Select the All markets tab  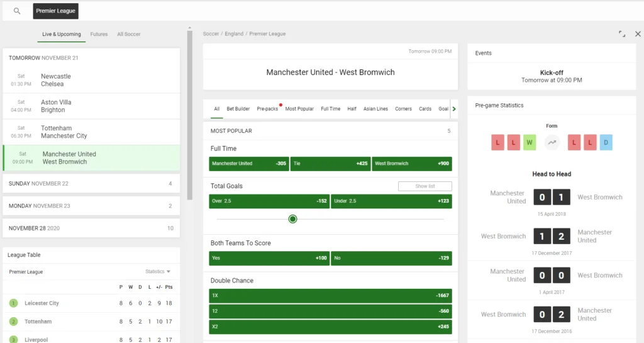216,109
